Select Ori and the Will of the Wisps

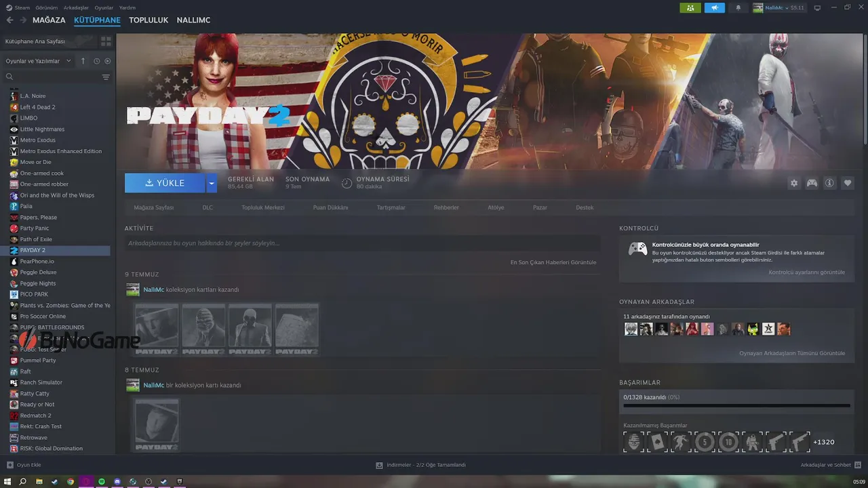pos(57,195)
